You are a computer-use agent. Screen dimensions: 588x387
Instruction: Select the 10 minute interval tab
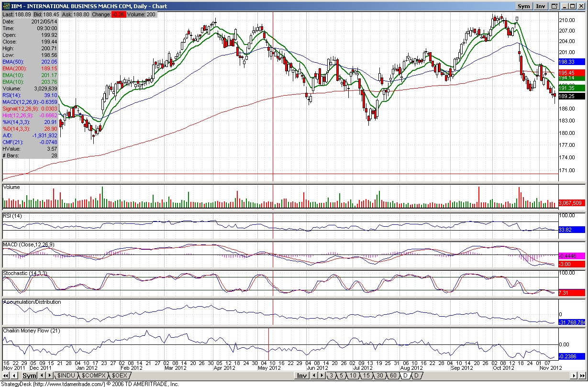pos(353,376)
